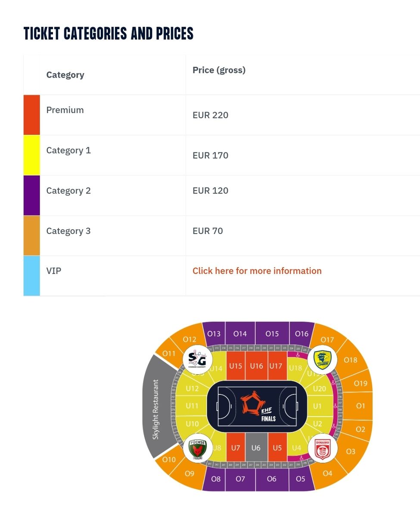Click the purple Category 2 swatch
Screen dimensions: 420x517
[x=31, y=195]
